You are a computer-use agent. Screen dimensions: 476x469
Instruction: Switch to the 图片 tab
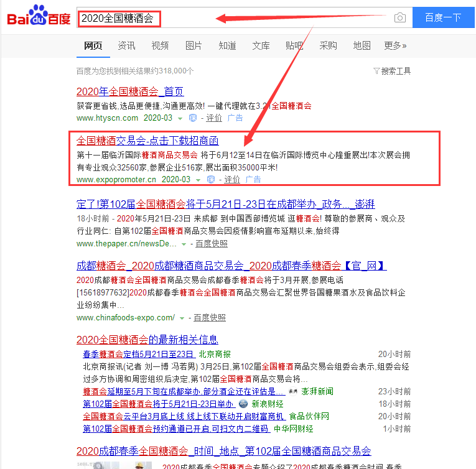[194, 45]
